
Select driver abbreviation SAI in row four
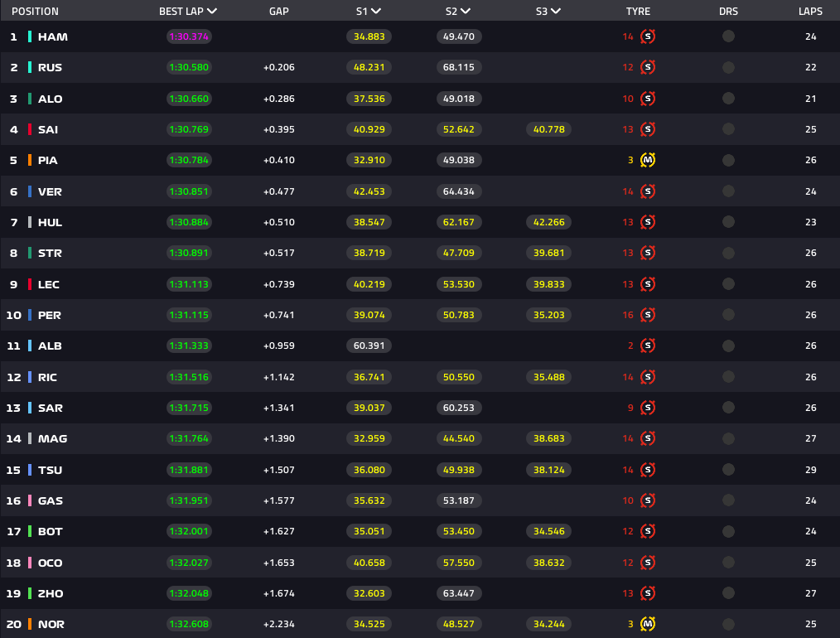(49, 129)
